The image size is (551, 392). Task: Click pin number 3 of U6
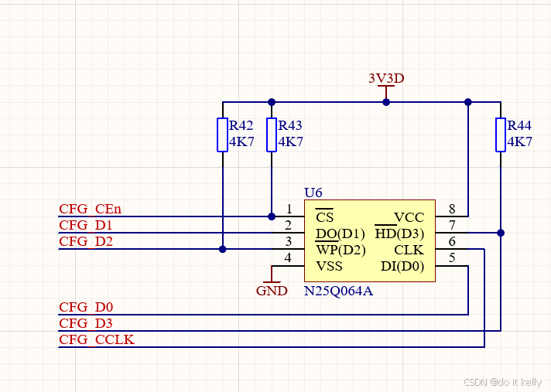[x=289, y=241]
